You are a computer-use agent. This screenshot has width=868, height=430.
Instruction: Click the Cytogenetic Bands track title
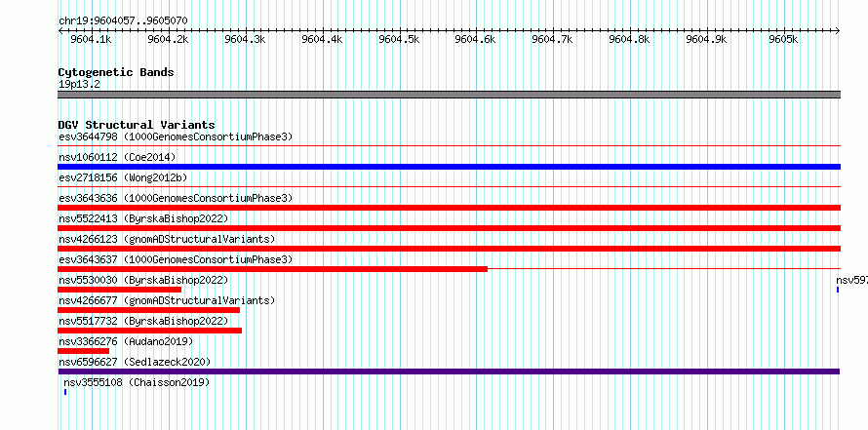point(116,72)
